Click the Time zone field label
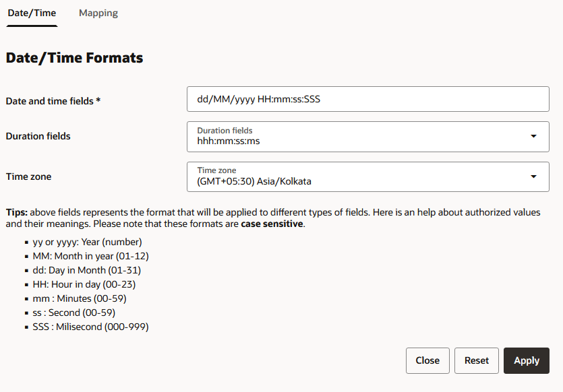 point(28,176)
